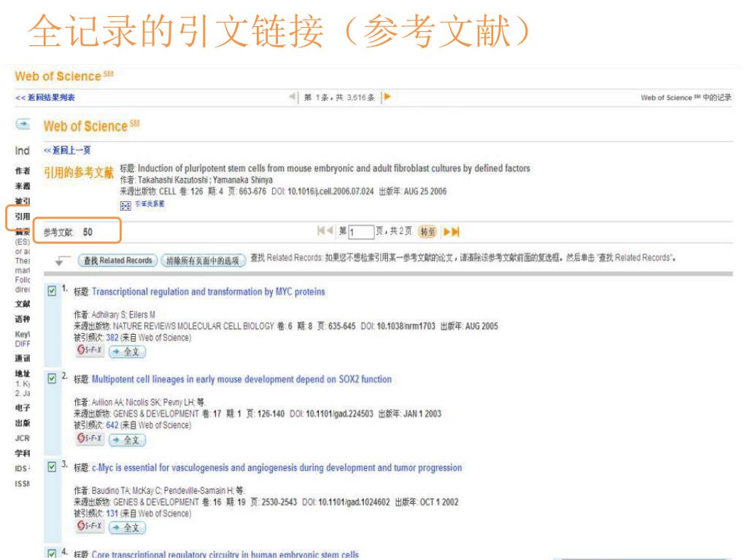Show previous record with gray left arrow

point(292,97)
